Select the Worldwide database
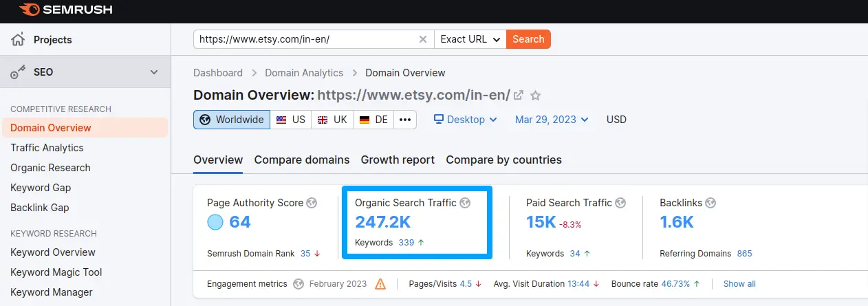Image resolution: width=868 pixels, height=306 pixels. [232, 120]
